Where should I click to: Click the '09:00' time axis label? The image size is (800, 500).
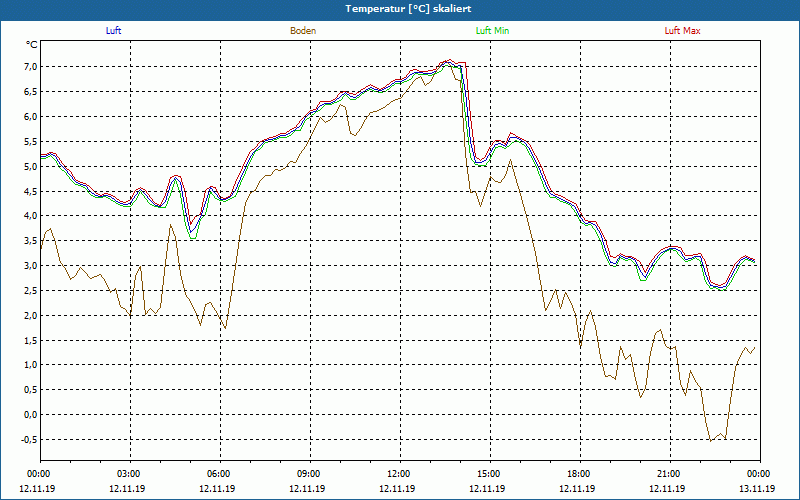point(308,473)
